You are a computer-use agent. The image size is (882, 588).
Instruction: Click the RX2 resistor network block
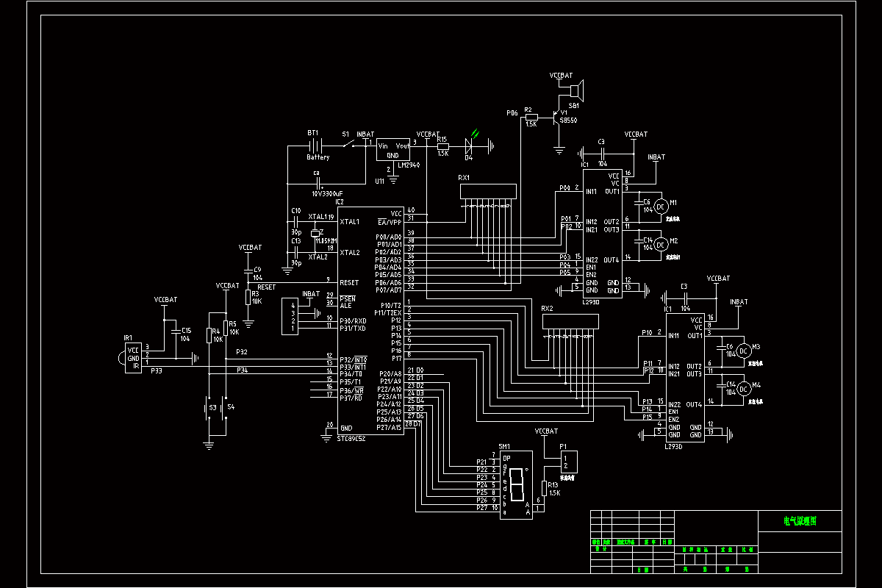[x=570, y=321]
